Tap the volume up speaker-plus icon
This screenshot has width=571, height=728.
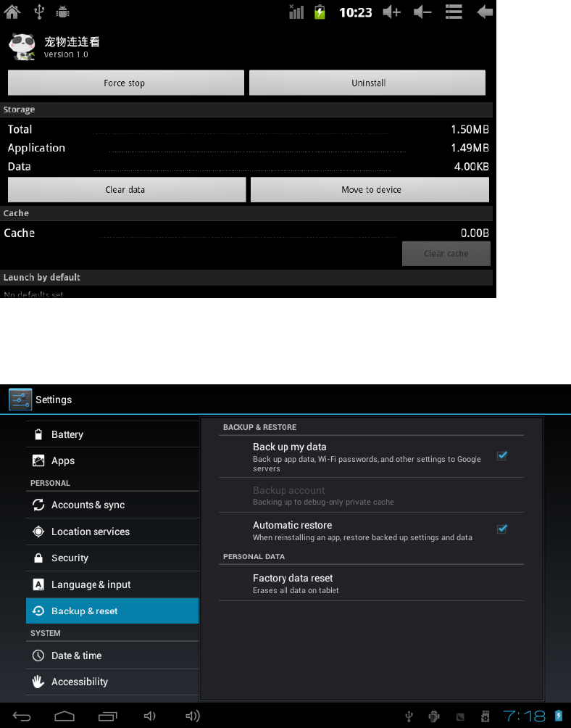click(392, 12)
